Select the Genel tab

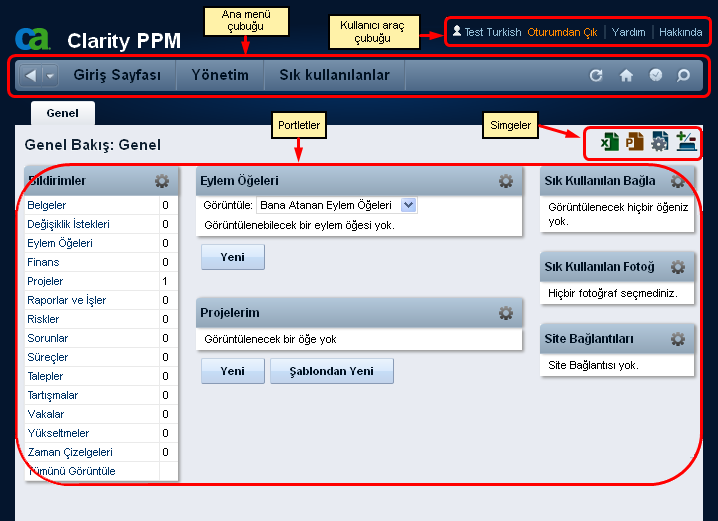[x=63, y=113]
